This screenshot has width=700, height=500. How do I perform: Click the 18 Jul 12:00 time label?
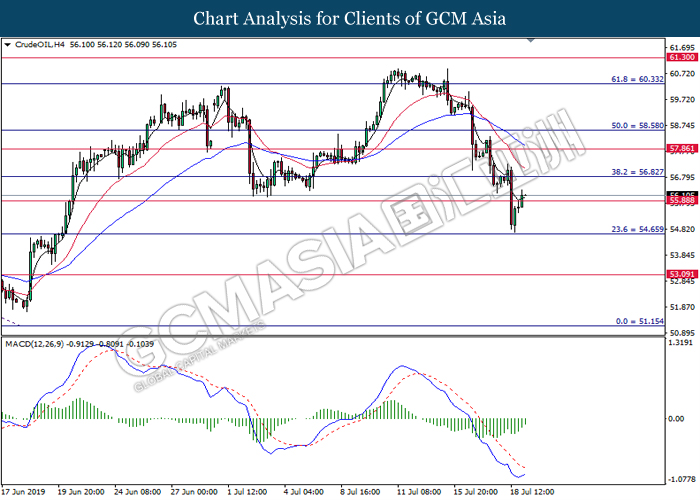tap(534, 492)
